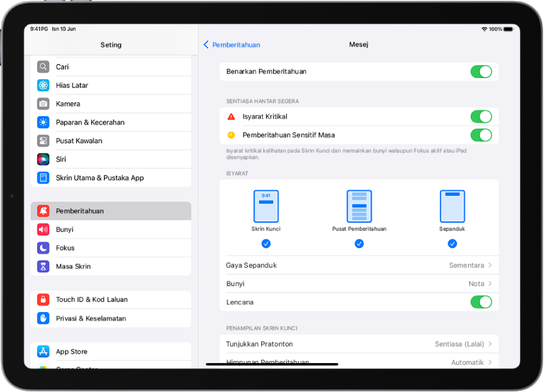Screen dimensions: 544x392
Task: Tap the Siri orb icon
Action: [x=43, y=159]
